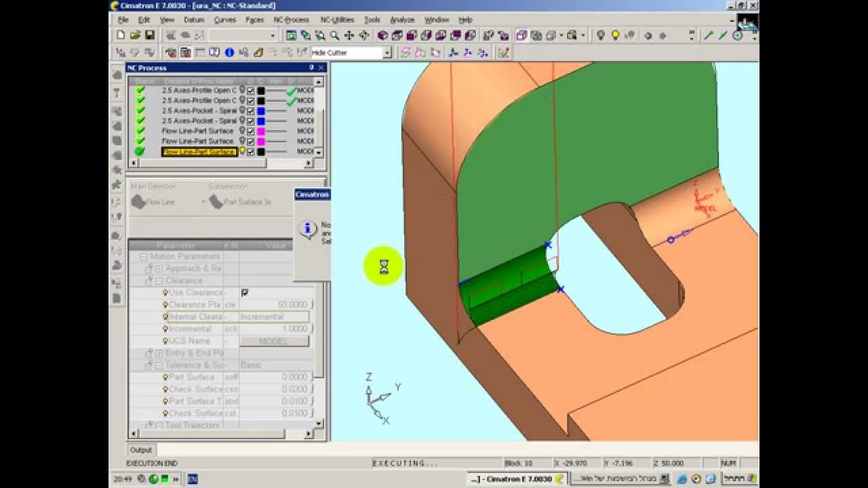Click the pencil-and-chart icon after the axis icons
Viewport: 868px width, 488px height.
[x=503, y=52]
